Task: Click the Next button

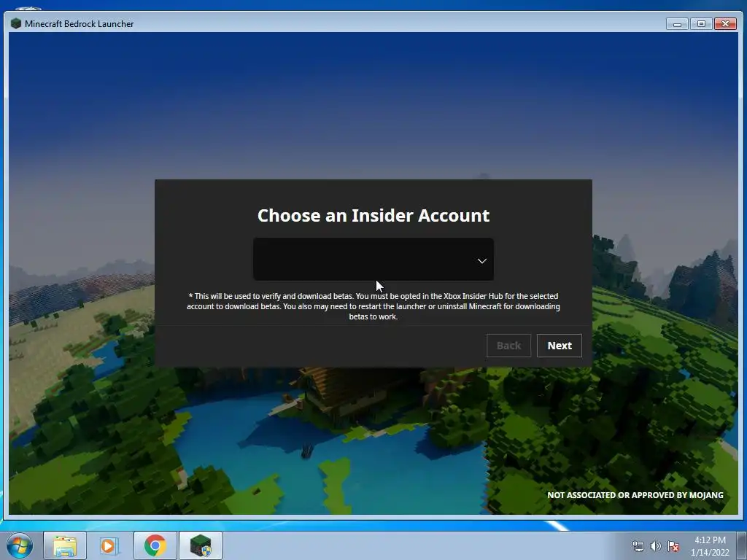Action: click(560, 346)
